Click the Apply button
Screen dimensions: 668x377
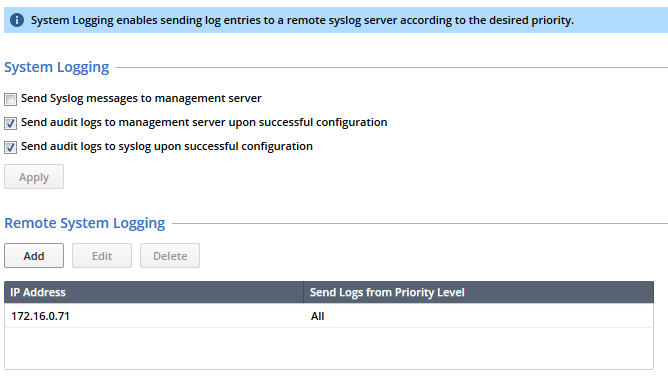pos(34,177)
